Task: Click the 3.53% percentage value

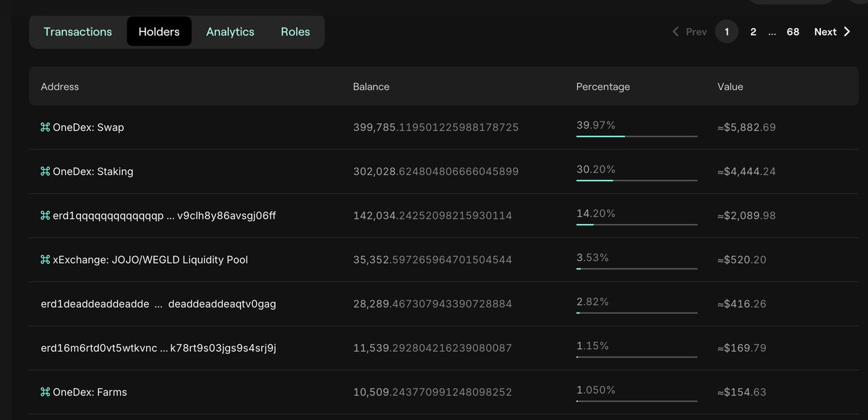Action: 592,257
